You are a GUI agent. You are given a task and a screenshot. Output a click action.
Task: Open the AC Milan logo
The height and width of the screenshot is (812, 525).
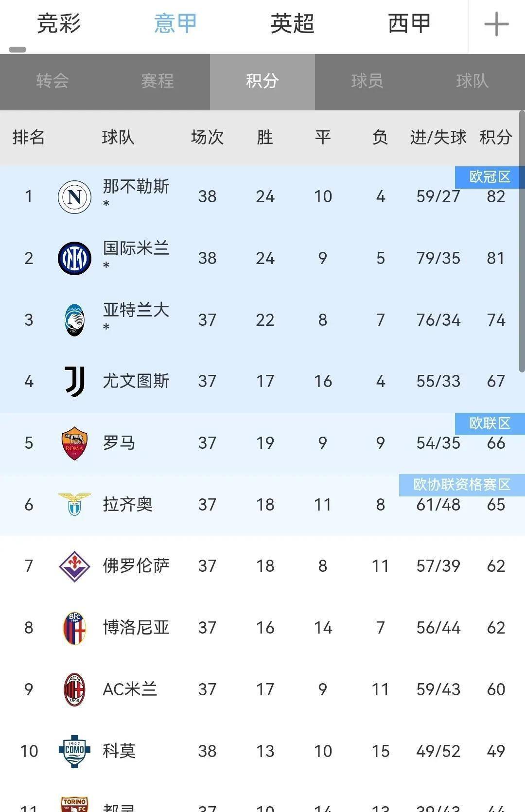[x=74, y=690]
